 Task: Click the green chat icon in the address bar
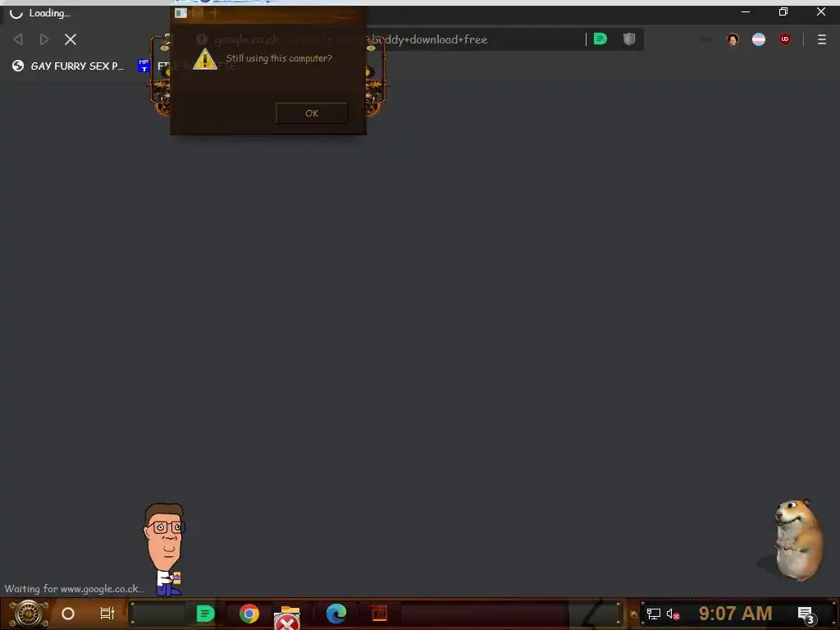600,39
